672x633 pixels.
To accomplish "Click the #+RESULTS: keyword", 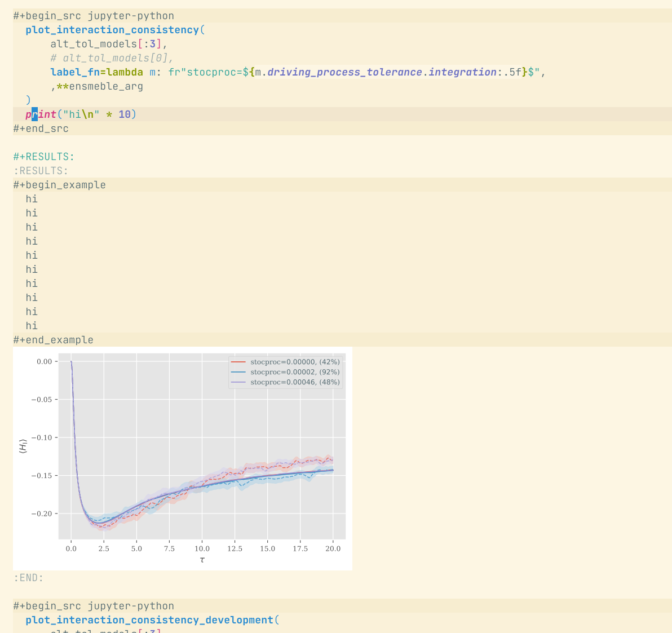I will tap(44, 157).
